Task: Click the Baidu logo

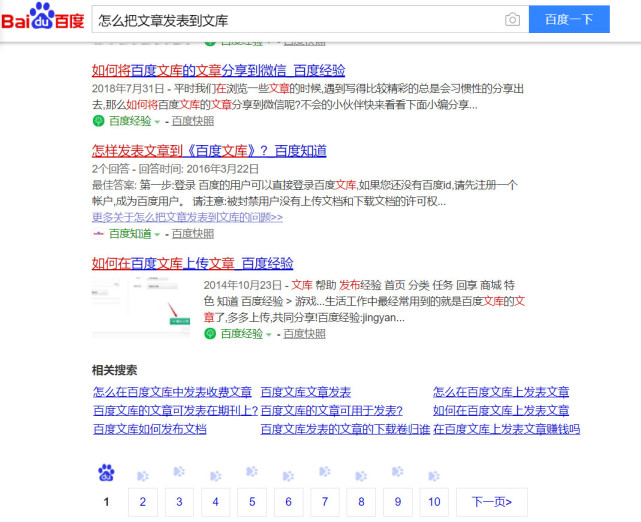Action: tap(43, 16)
